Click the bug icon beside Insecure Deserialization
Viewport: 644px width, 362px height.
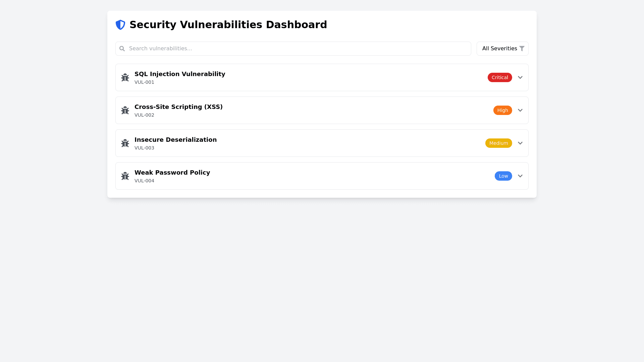pyautogui.click(x=125, y=143)
